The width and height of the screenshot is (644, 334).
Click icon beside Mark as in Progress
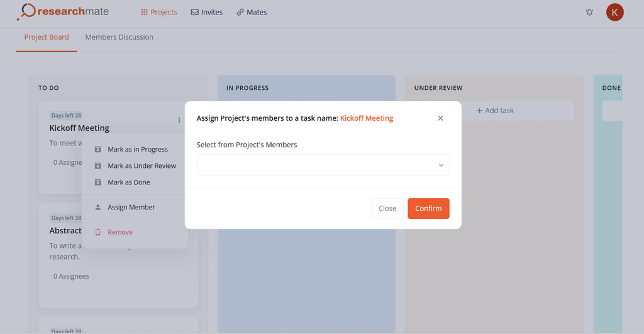(x=97, y=149)
